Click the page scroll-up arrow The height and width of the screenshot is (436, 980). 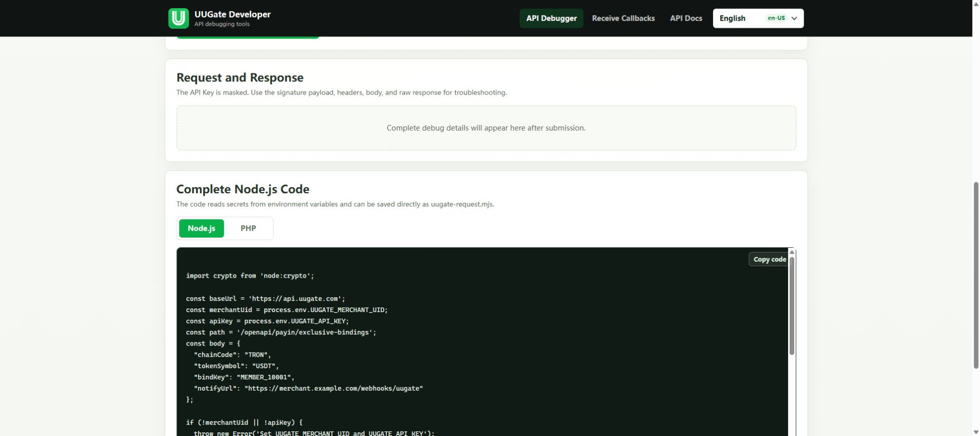tap(976, 3)
